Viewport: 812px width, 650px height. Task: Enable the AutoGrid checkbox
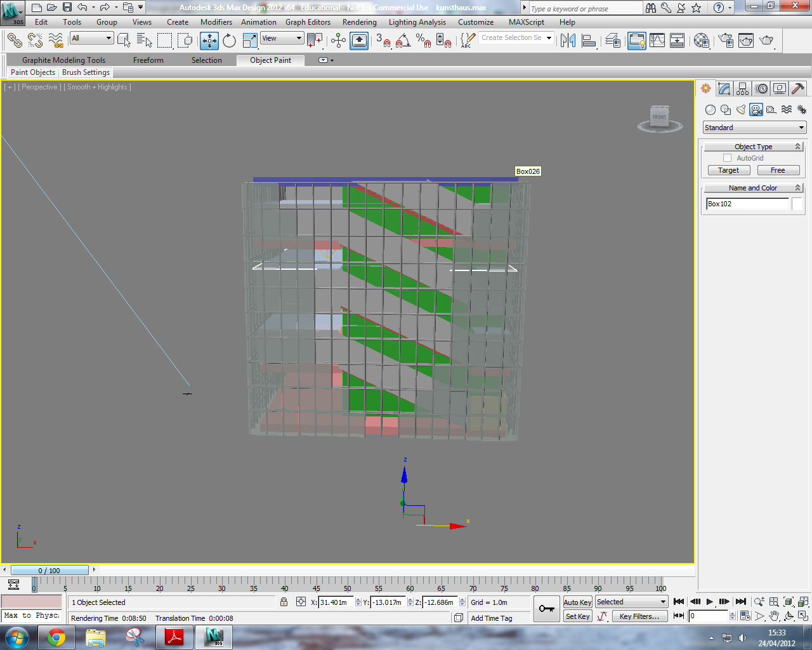pyautogui.click(x=727, y=158)
